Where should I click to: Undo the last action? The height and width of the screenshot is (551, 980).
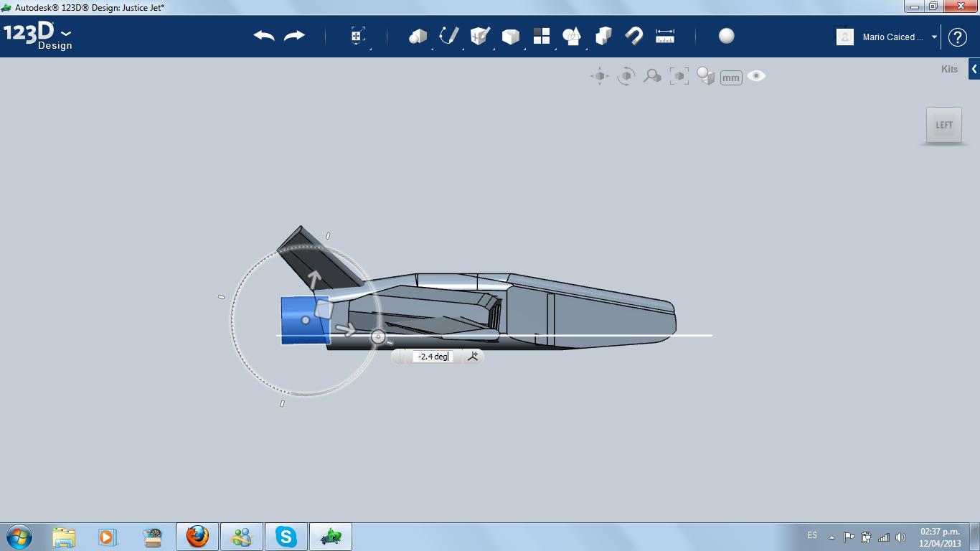click(264, 36)
